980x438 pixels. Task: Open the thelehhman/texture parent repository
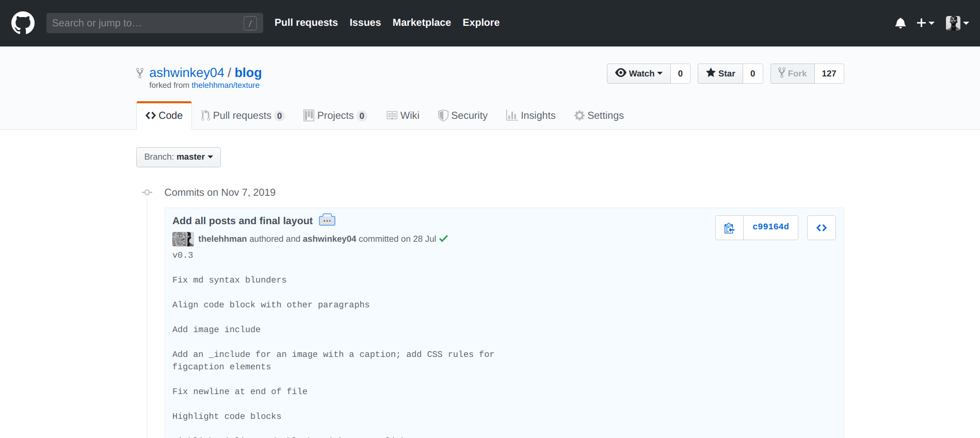[226, 85]
